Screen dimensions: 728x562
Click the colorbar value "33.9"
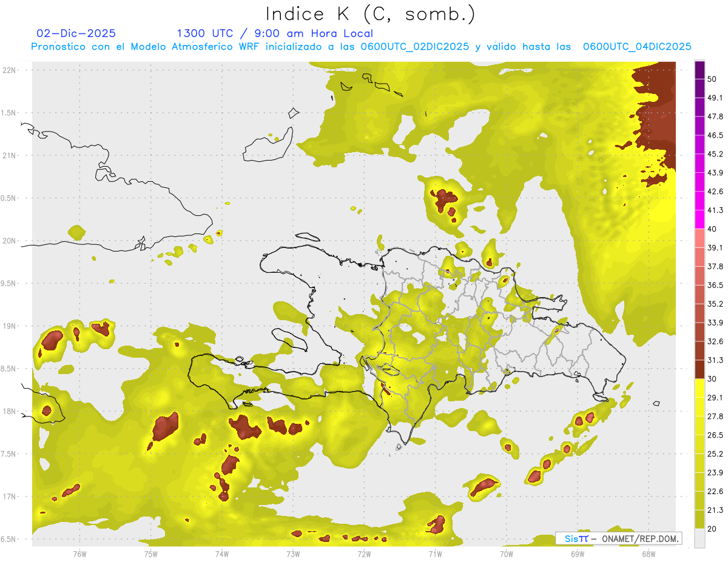pyautogui.click(x=716, y=323)
